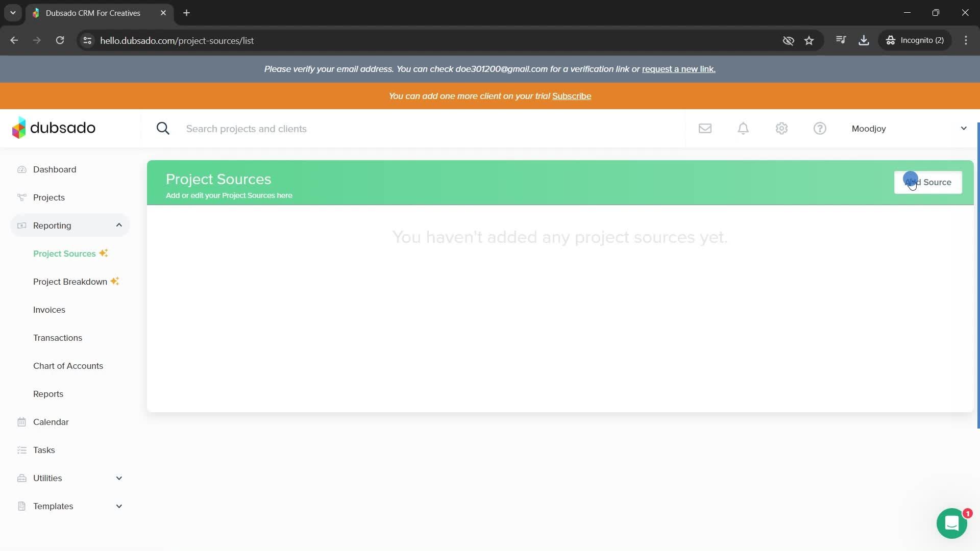Open the Intercom chat bubble
This screenshot has width=980, height=551.
[x=952, y=523]
